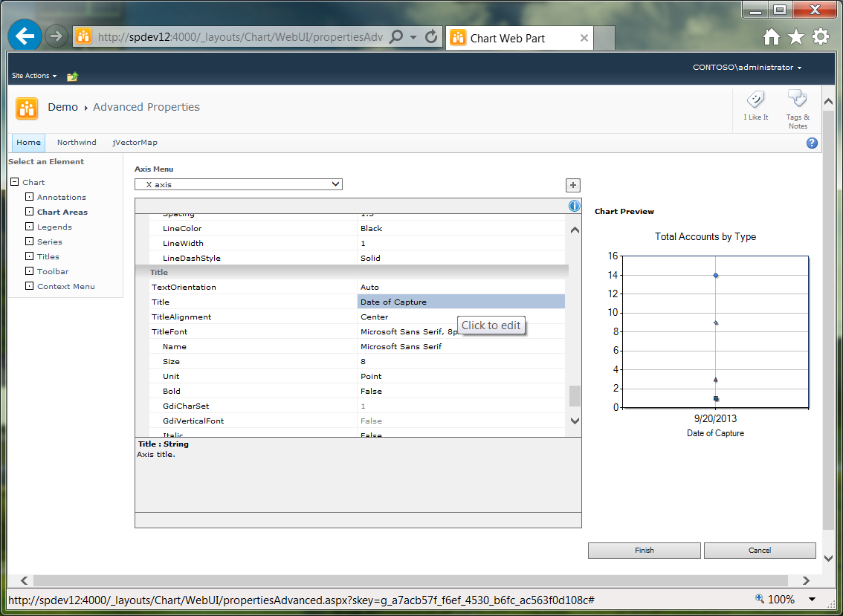This screenshot has width=843, height=616.
Task: Click property grid scroll up arrow
Action: tap(575, 230)
